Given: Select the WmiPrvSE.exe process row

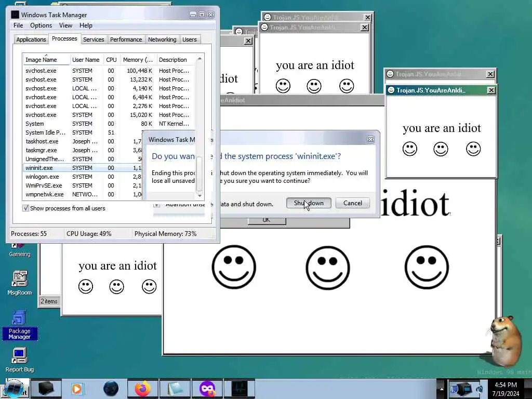Looking at the screenshot, I should (x=83, y=185).
